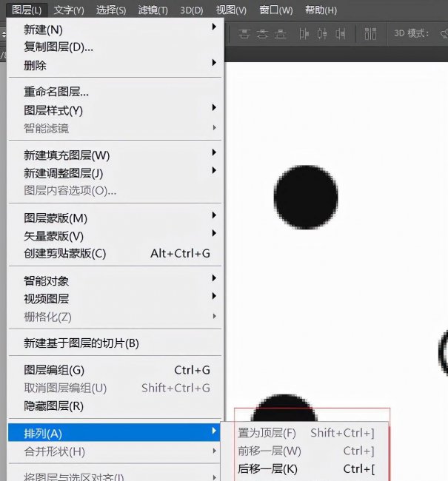Expand the 图层样式(Y) submenu
This screenshot has height=481, width=448.
(115, 110)
